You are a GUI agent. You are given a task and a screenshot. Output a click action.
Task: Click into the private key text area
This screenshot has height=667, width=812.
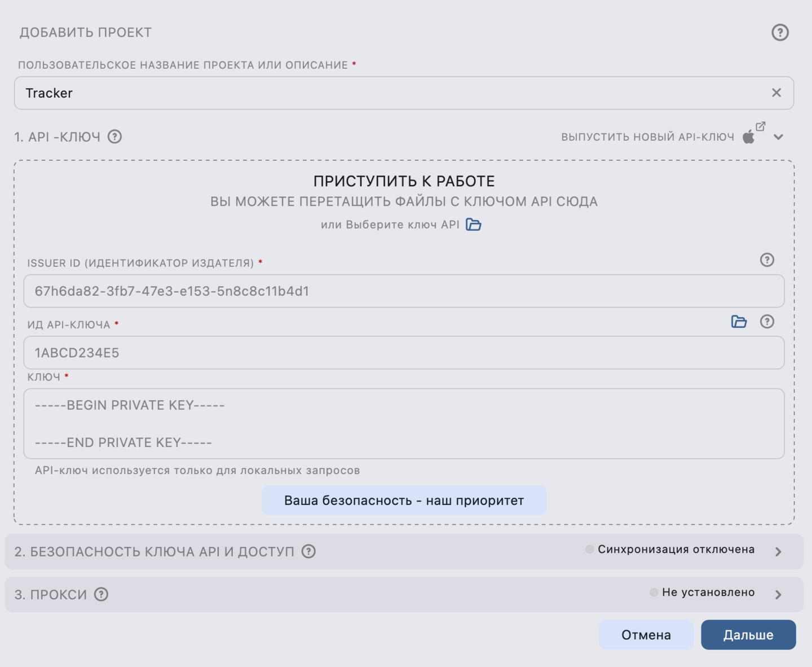pyautogui.click(x=404, y=423)
